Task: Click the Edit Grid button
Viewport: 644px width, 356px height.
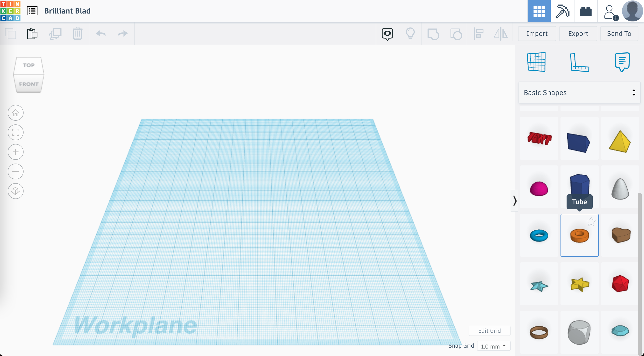Action: [x=489, y=331]
